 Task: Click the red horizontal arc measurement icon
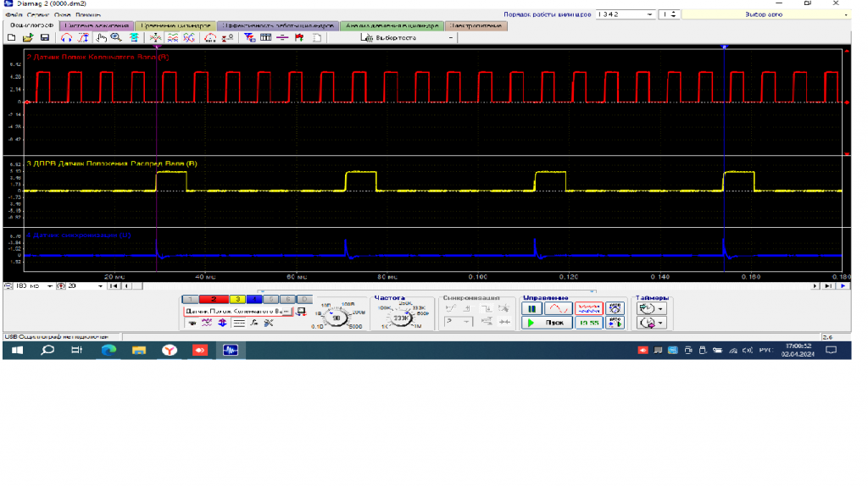[x=66, y=37]
